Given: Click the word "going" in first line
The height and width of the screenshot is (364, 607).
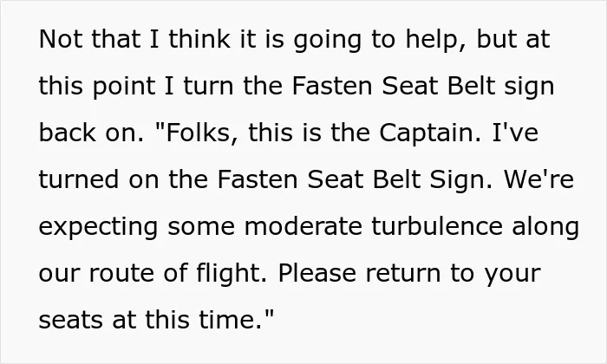Looking at the screenshot, I should 328,39.
